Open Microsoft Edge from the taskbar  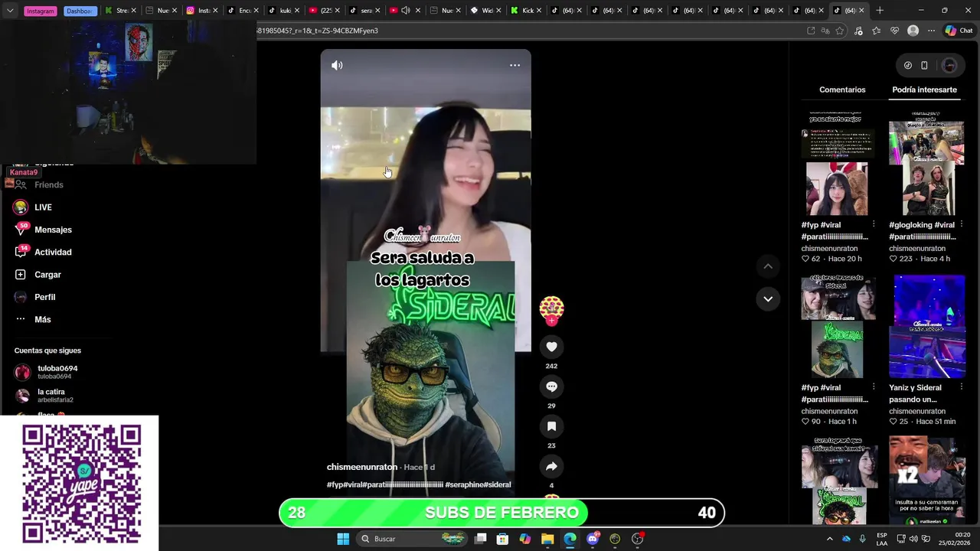[570, 539]
